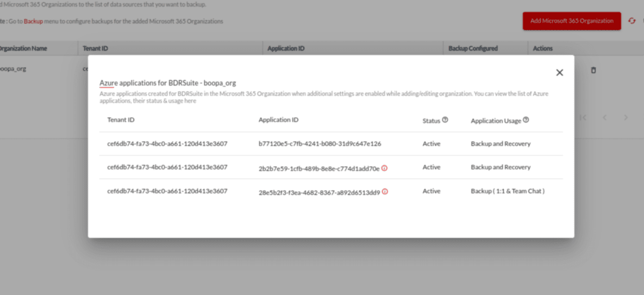Click Backup and Recovery in b77120e5 row
Viewport: 644px width, 295px height.
point(501,144)
